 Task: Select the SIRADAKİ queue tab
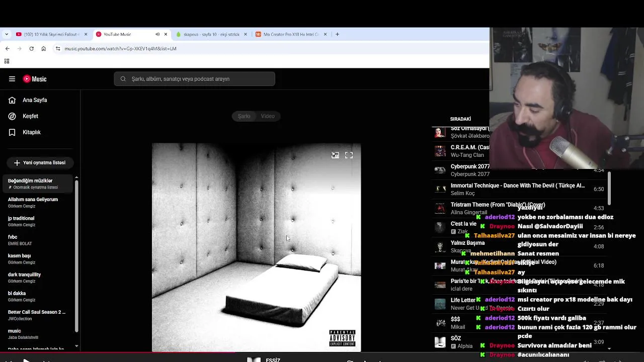[x=460, y=119]
